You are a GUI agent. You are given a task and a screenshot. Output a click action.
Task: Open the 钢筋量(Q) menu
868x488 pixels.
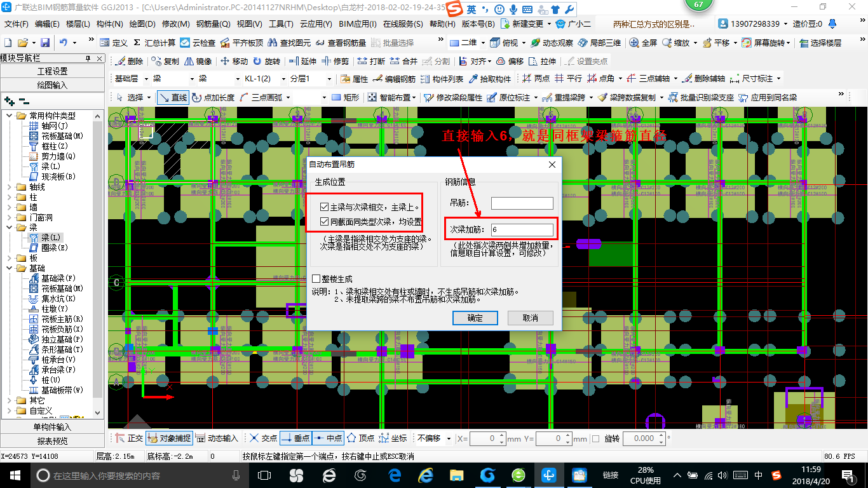(213, 24)
